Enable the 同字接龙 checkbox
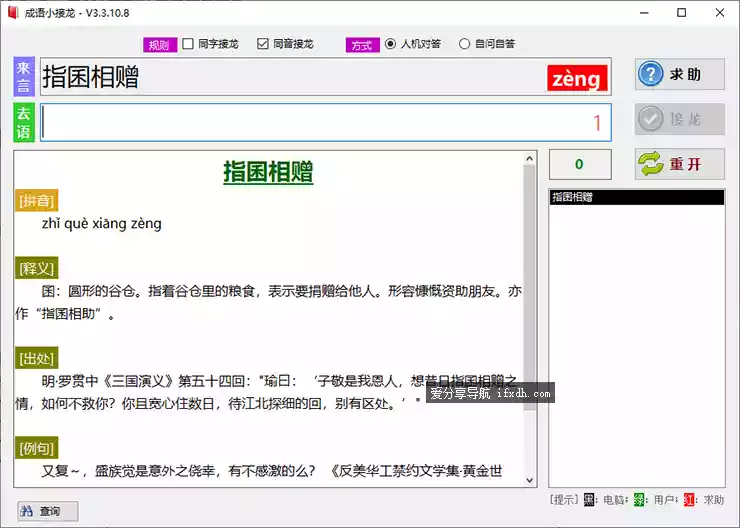This screenshot has width=740, height=528. point(188,44)
